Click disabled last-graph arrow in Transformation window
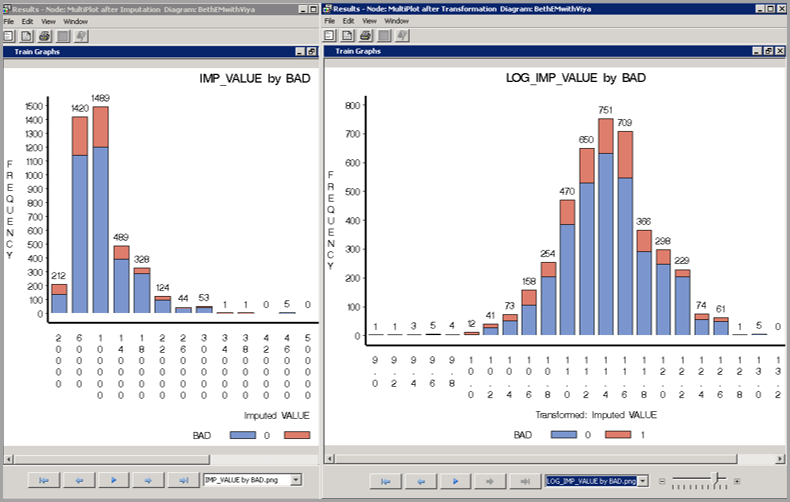 pyautogui.click(x=525, y=481)
